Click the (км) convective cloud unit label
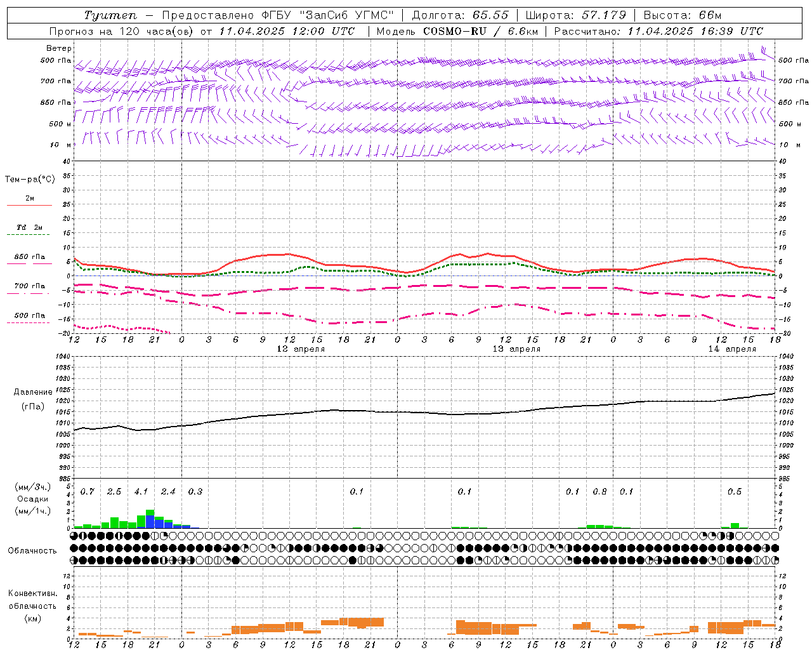 pyautogui.click(x=33, y=618)
